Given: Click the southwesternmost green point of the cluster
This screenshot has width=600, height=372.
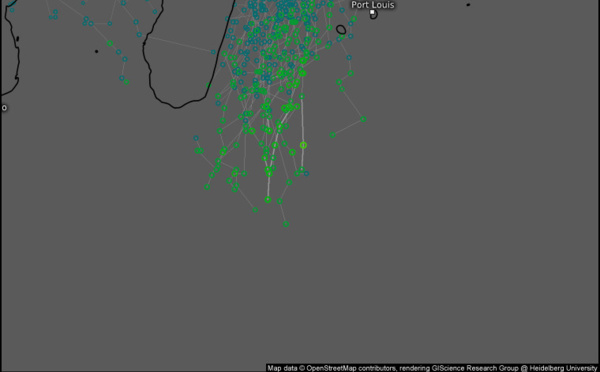Looking at the screenshot, I should (207, 187).
